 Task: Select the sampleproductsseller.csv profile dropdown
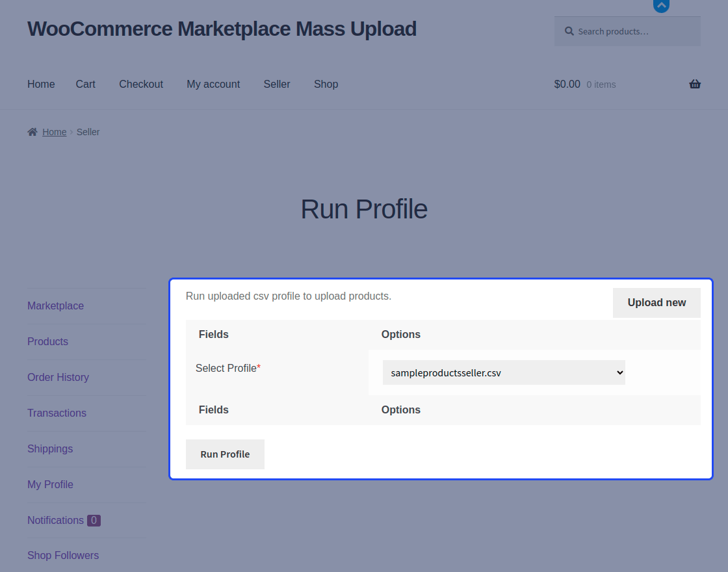(504, 372)
